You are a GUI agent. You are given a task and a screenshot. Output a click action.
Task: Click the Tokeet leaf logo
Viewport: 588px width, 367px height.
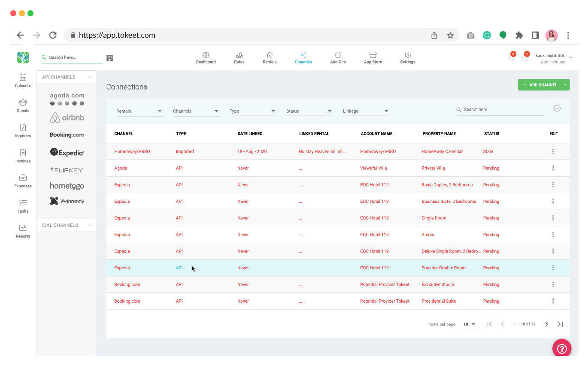pos(23,57)
